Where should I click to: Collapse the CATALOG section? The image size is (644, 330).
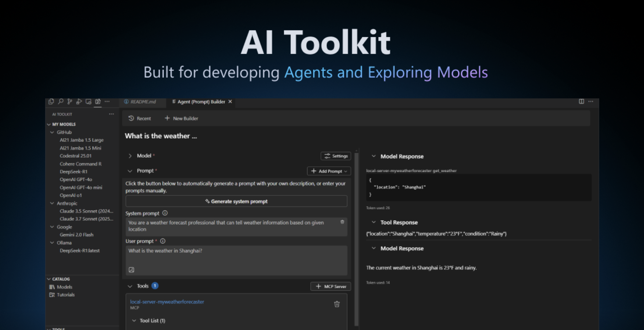click(x=49, y=279)
